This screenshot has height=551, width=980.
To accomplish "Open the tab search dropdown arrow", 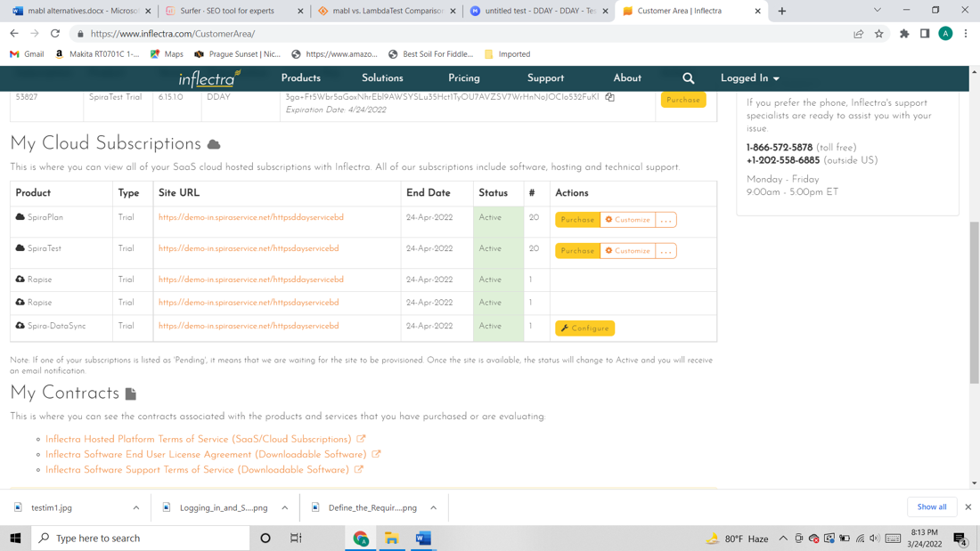I will [877, 10].
